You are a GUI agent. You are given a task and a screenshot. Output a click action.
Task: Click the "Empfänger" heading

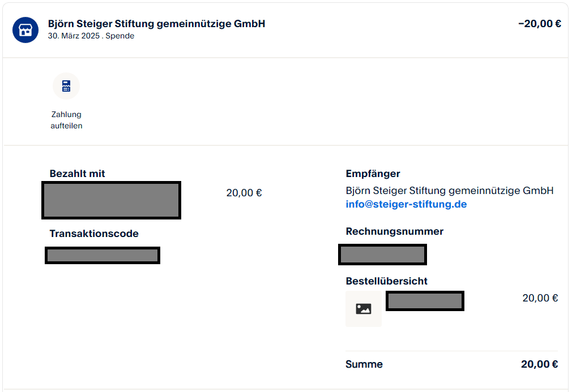tap(373, 174)
